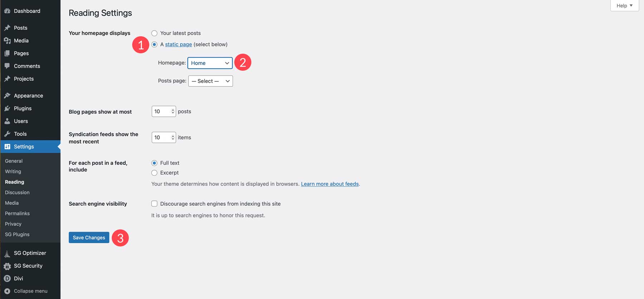Click the Pages stacked-sheets icon
Image resolution: width=644 pixels, height=299 pixels.
tap(7, 53)
